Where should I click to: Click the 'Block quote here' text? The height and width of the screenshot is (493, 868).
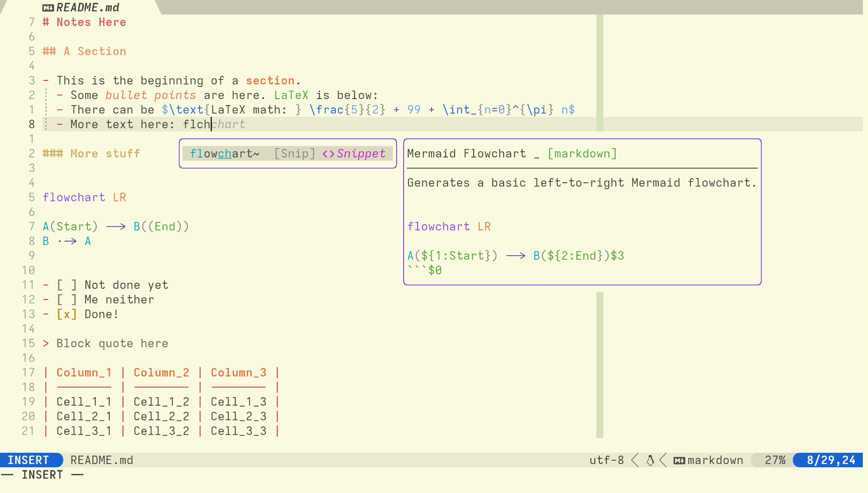point(113,343)
